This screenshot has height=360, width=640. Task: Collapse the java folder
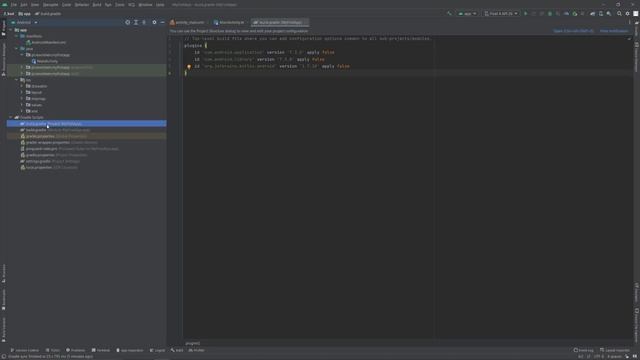click(16, 49)
